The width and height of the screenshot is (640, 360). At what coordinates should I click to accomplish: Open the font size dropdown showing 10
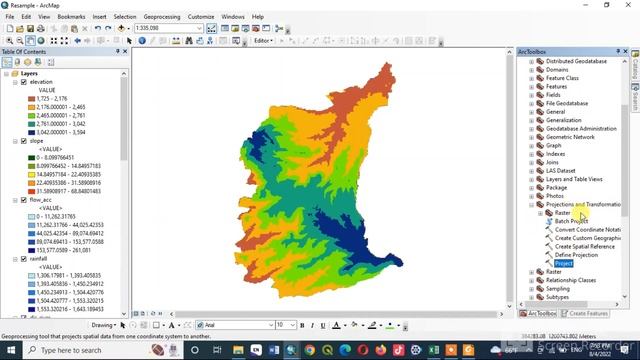tap(293, 325)
